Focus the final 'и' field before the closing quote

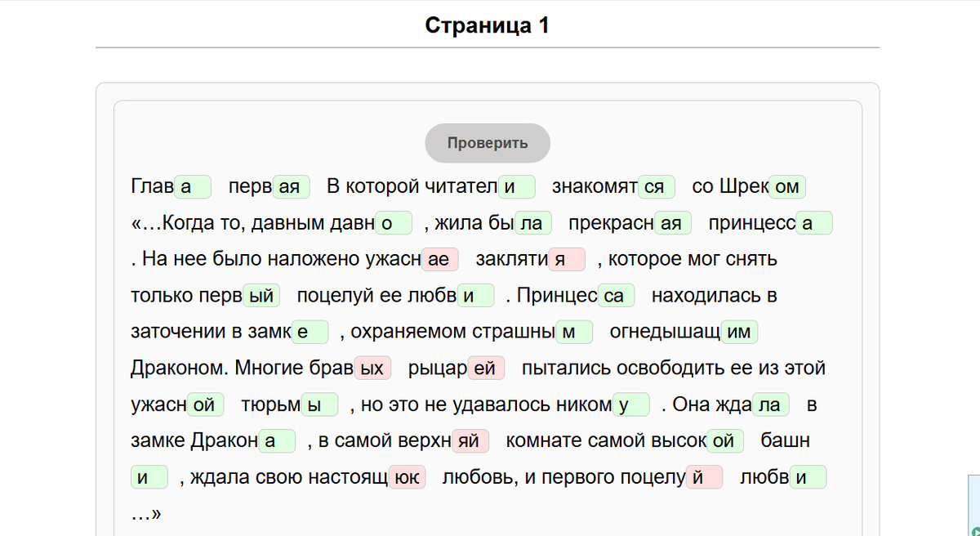point(808,476)
